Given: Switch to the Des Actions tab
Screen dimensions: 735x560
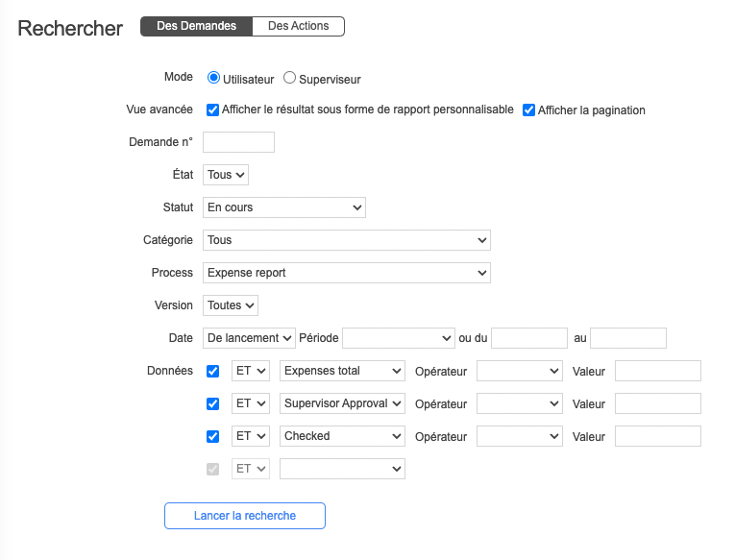Looking at the screenshot, I should pyautogui.click(x=298, y=27).
